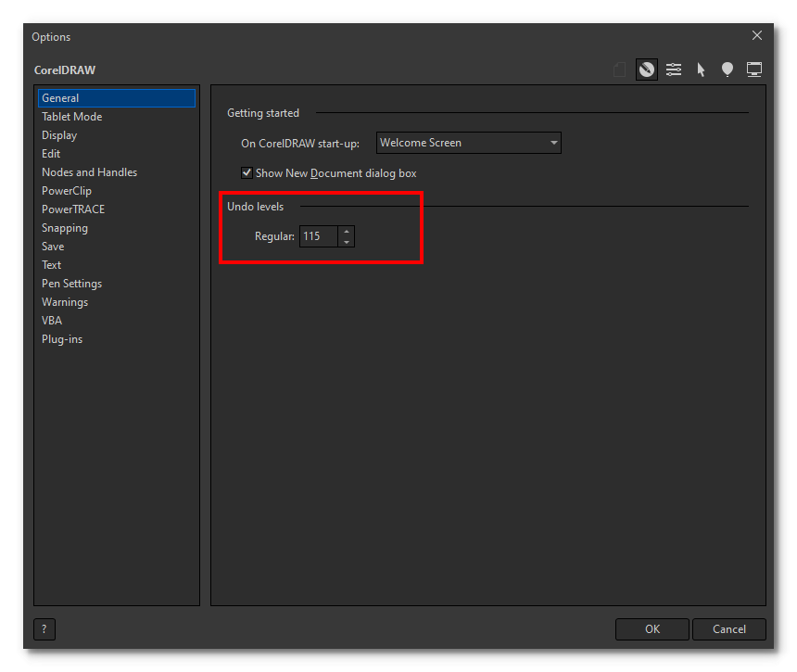797x672 pixels.
Task: Open the Global balloon-shaped icon
Action: [727, 70]
